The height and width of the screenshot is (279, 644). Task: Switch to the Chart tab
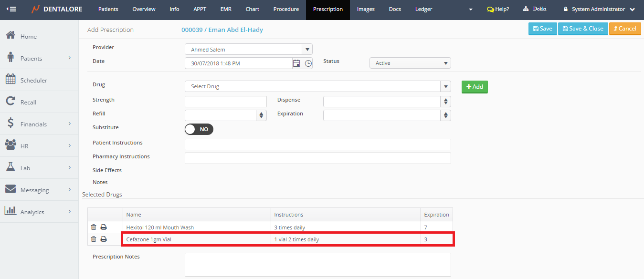click(x=252, y=9)
